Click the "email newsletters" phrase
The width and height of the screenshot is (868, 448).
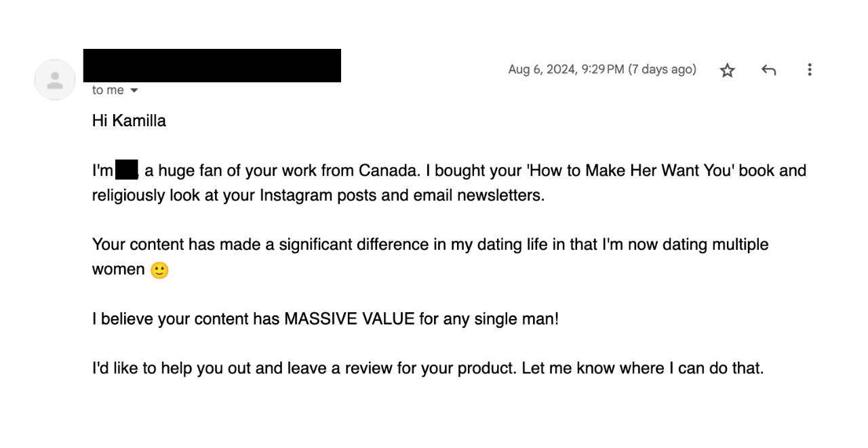tap(478, 195)
